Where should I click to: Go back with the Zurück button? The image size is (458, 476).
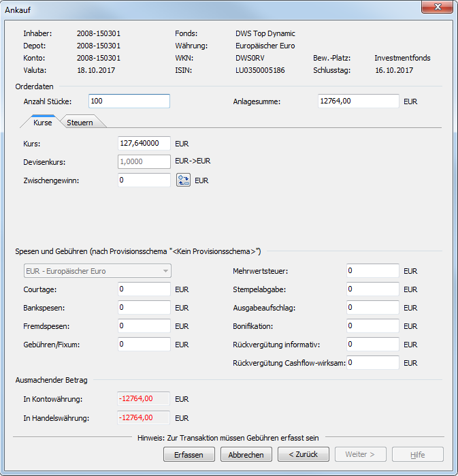pyautogui.click(x=304, y=454)
